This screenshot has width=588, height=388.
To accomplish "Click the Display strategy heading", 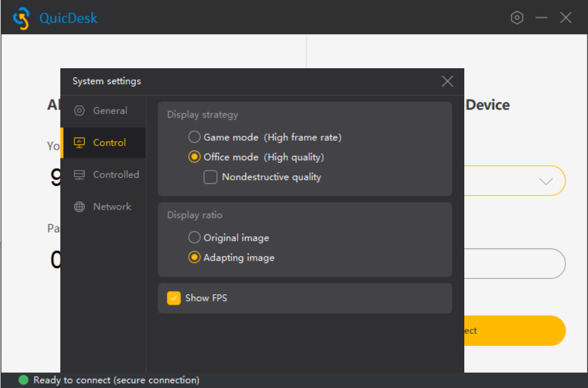I will (x=202, y=115).
